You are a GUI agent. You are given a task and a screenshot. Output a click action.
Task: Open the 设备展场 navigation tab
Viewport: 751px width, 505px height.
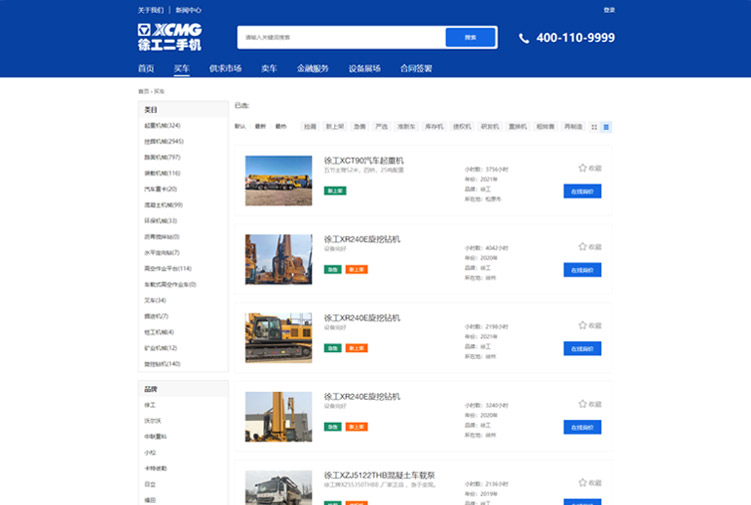click(364, 69)
